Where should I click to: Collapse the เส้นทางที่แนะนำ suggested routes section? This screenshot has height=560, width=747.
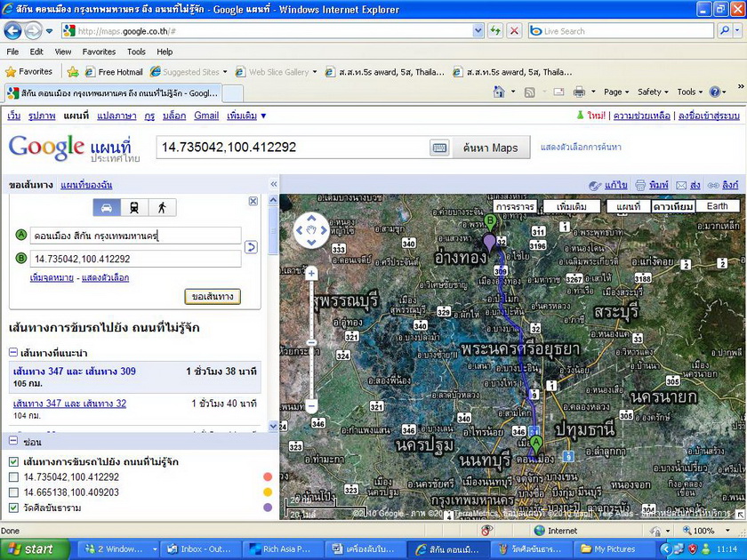coord(14,353)
